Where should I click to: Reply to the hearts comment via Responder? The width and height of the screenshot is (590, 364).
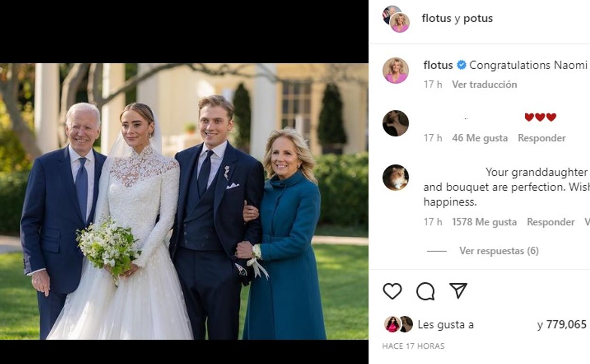click(541, 139)
